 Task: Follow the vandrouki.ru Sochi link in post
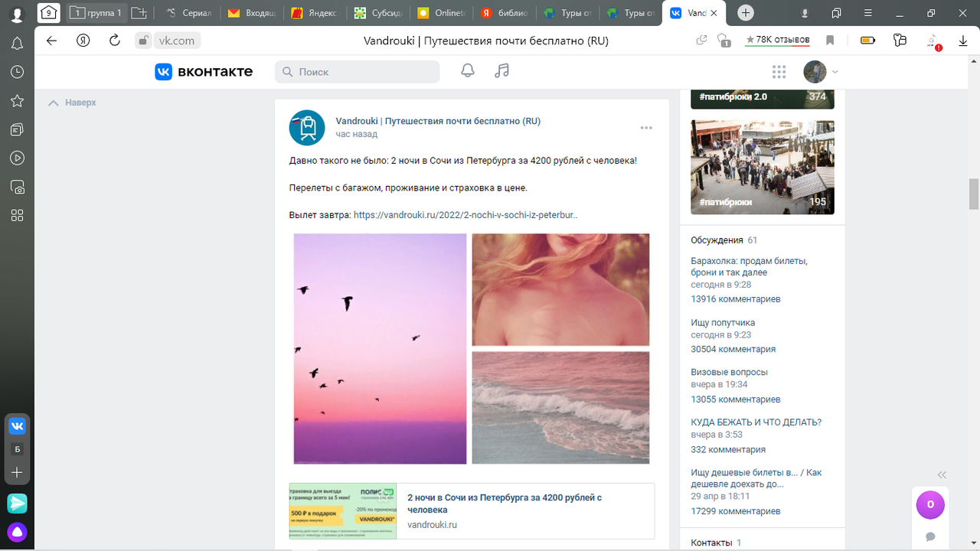pyautogui.click(x=465, y=215)
